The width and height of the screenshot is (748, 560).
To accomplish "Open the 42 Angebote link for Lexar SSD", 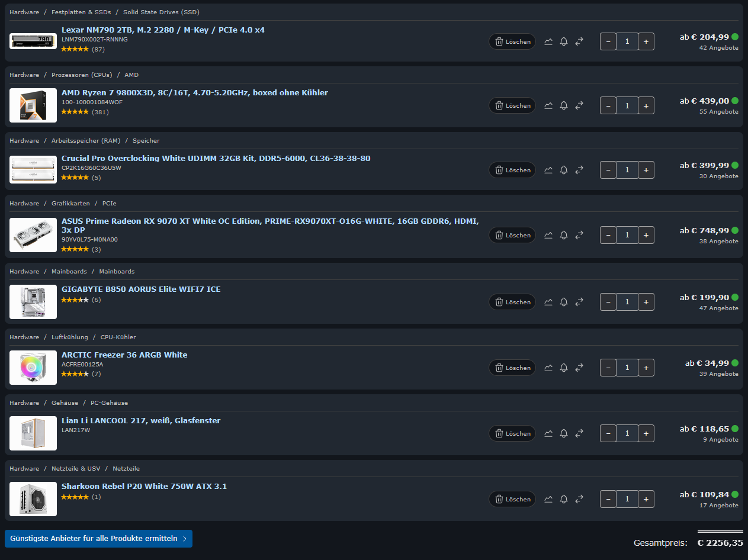I will click(718, 48).
